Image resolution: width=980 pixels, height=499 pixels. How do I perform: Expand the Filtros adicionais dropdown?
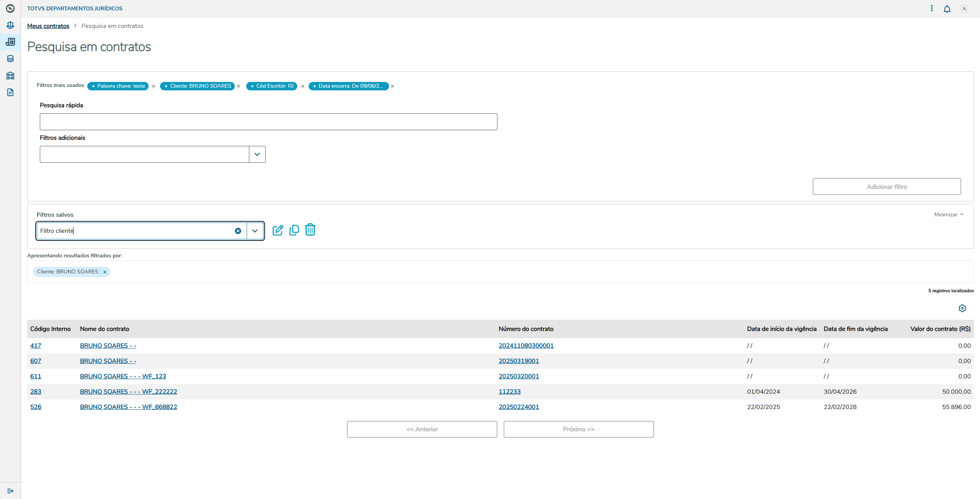(257, 154)
